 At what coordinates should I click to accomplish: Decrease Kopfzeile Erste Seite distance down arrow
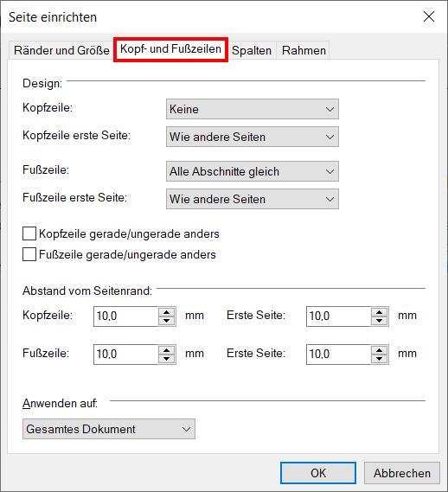pos(380,321)
